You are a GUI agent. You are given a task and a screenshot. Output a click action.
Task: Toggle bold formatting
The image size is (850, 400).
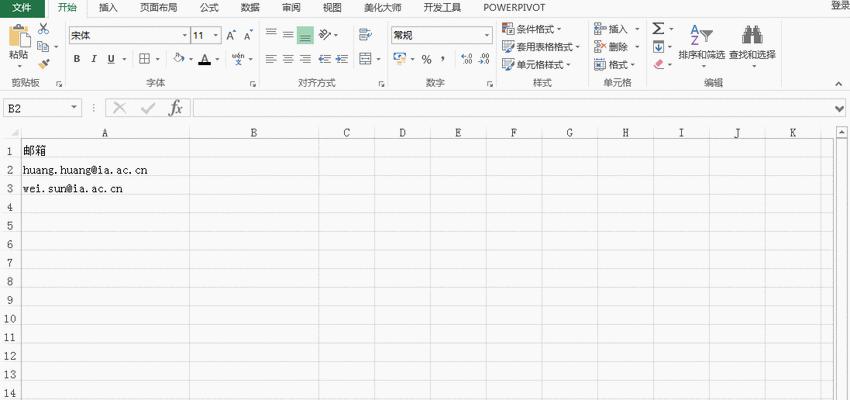pos(76,59)
